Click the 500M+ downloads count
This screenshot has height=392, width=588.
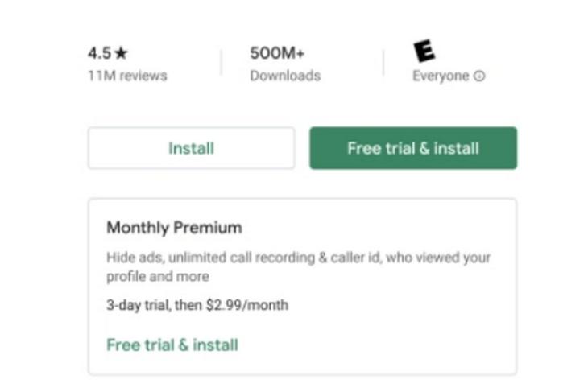[277, 53]
